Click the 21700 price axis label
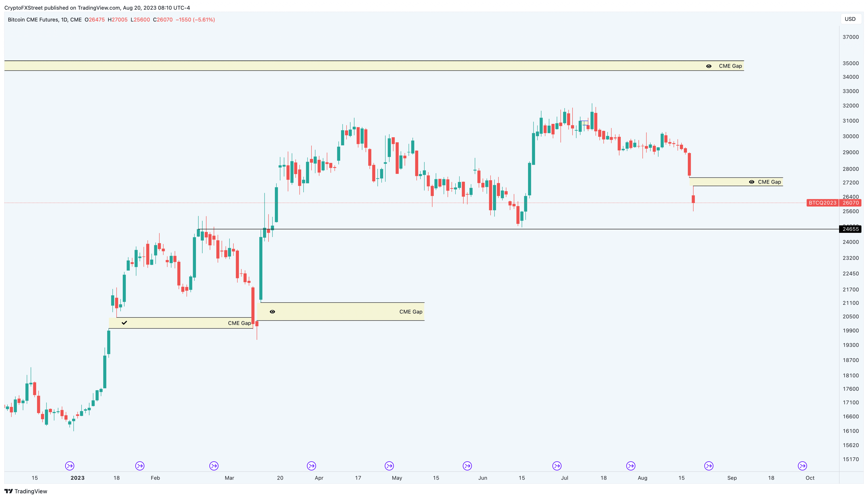This screenshot has width=868, height=499. tap(851, 290)
